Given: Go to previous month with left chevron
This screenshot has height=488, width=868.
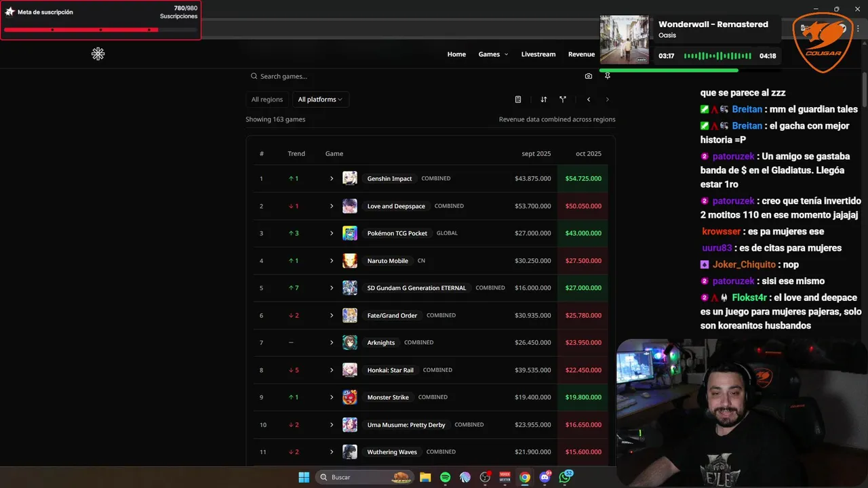Looking at the screenshot, I should pos(589,100).
